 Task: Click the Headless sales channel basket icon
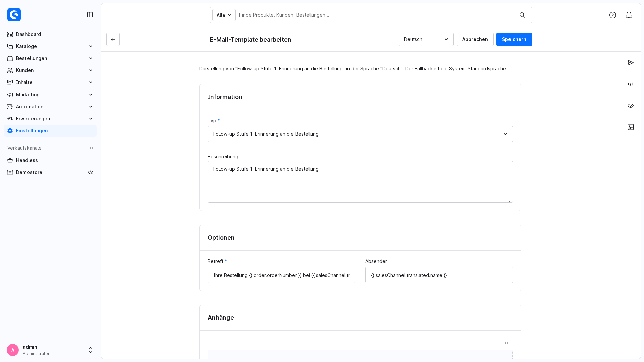click(10, 160)
